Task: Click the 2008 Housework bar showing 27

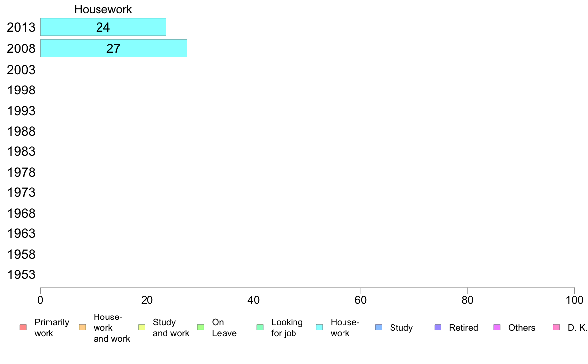Action: (x=113, y=48)
